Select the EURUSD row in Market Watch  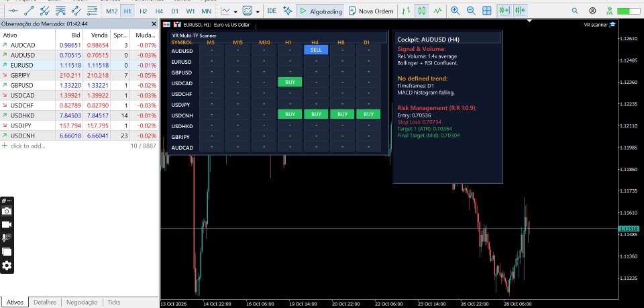(x=79, y=65)
